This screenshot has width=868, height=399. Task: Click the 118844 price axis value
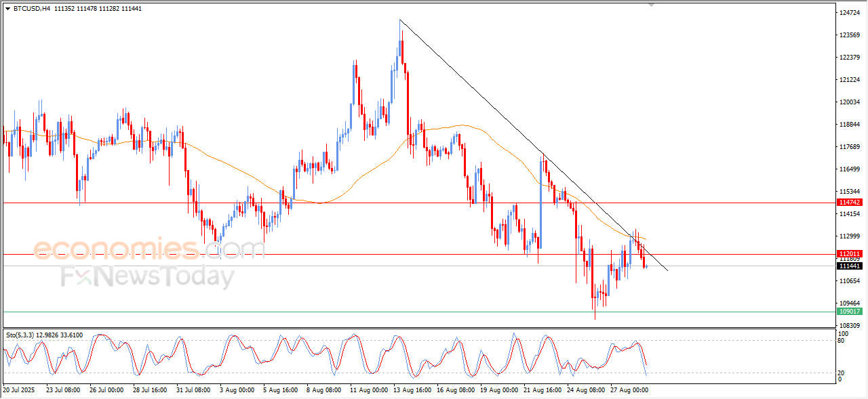[x=850, y=125]
